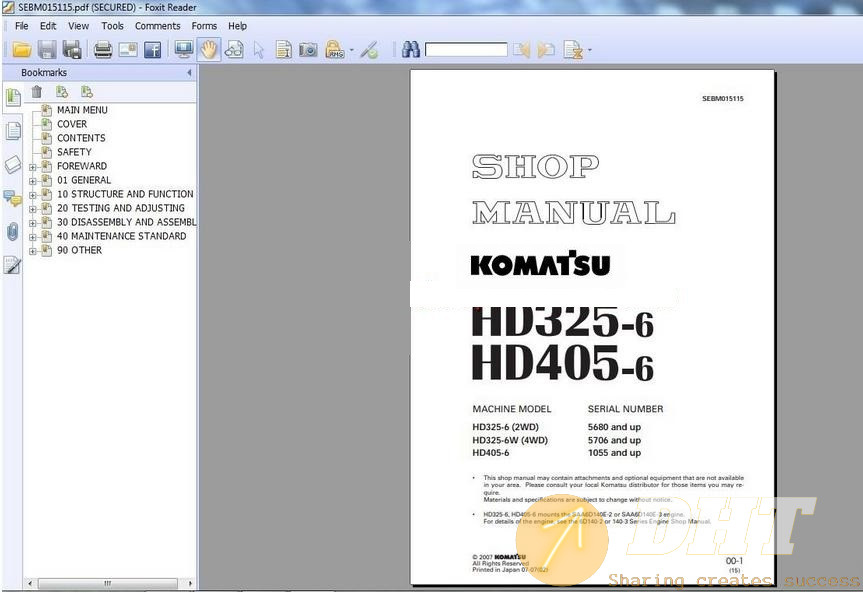The width and height of the screenshot is (863, 593).
Task: Go to 10 STRUCTURE AND FUNCTION bookmark
Action: coord(125,194)
